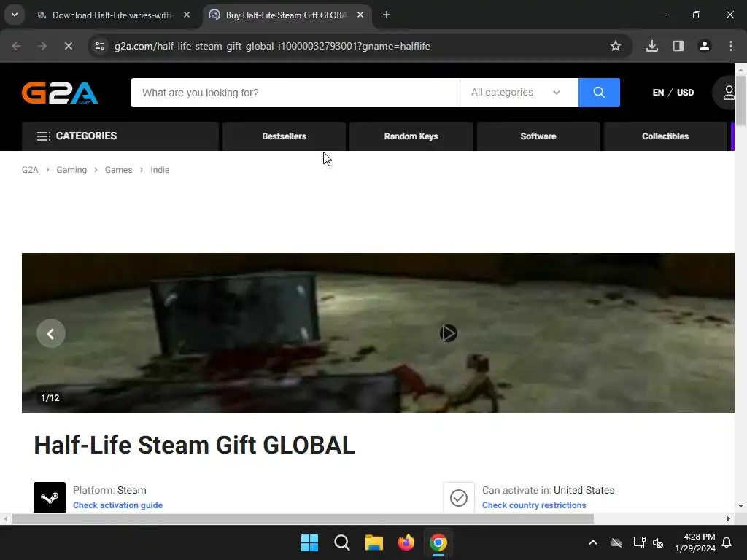
Task: Open File Explorer from taskbar
Action: [x=374, y=542]
